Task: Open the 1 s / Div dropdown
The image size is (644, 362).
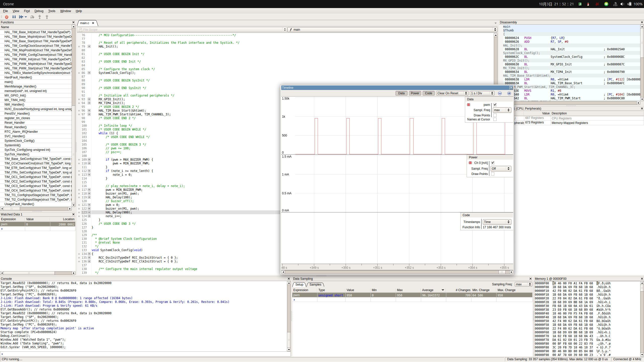Action: pos(482,93)
